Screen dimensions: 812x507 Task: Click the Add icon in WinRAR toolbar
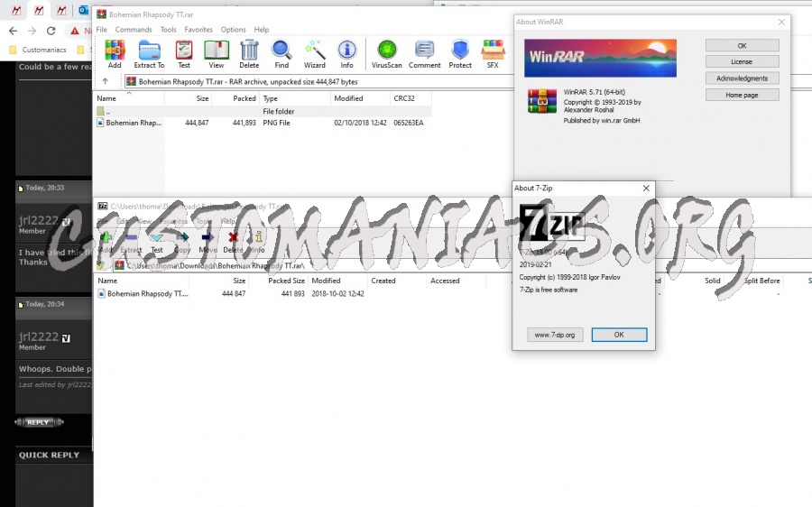(115, 54)
